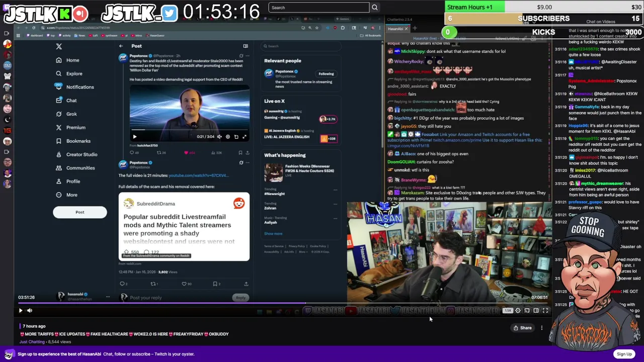Open Profile in the X sidebar

click(68, 182)
